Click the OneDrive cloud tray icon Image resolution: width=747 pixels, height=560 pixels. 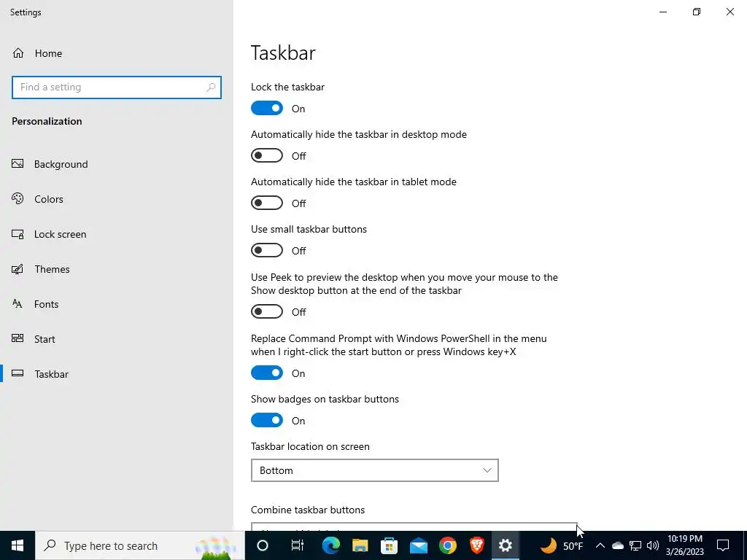tap(617, 545)
